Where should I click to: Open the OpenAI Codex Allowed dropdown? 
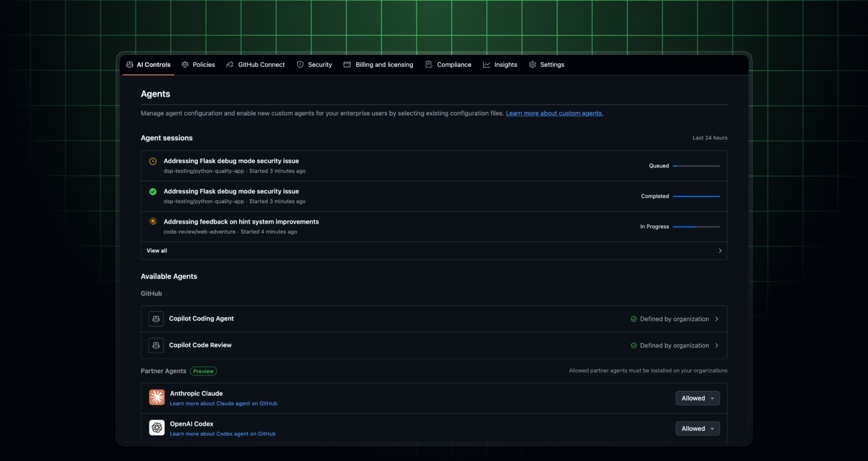697,429
